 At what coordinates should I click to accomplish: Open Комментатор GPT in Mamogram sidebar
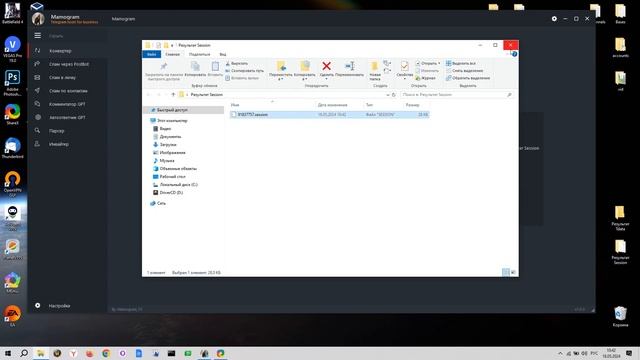pyautogui.click(x=67, y=104)
